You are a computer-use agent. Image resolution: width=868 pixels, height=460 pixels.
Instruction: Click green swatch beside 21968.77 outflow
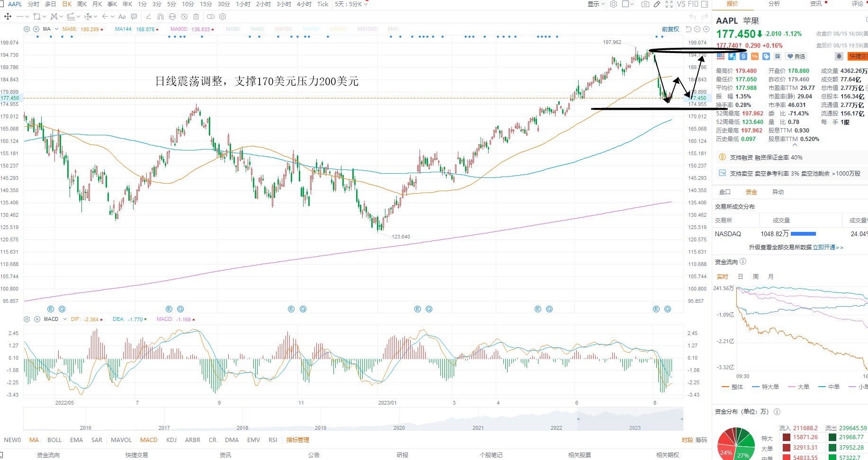(x=832, y=437)
